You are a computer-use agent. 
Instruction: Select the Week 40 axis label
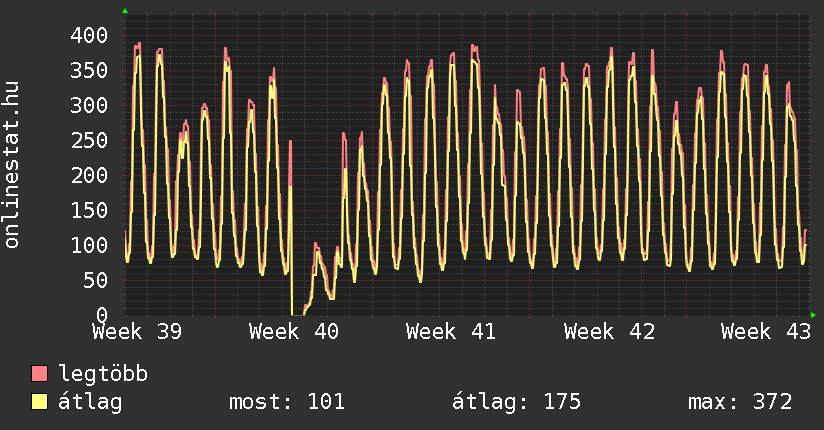click(x=294, y=331)
